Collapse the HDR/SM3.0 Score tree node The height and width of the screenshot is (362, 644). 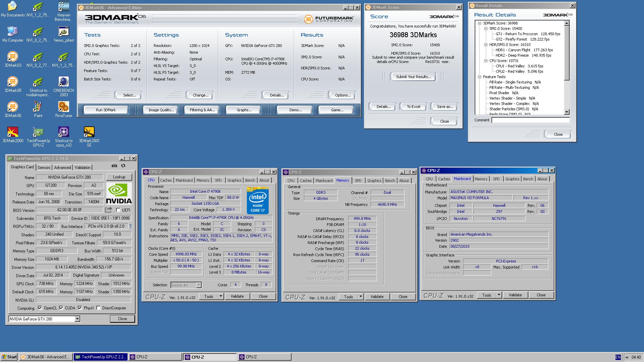tap(486, 45)
